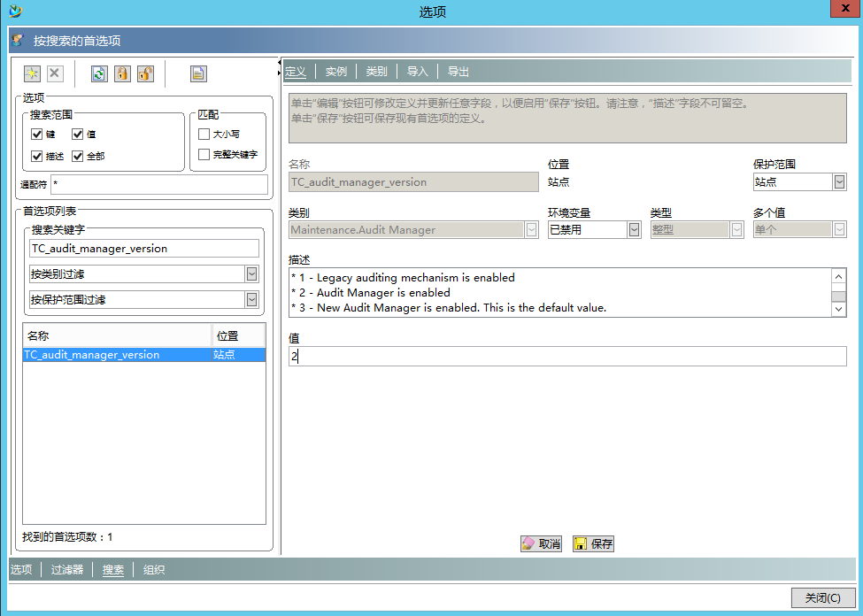Switch to the 定义 tab

click(296, 72)
